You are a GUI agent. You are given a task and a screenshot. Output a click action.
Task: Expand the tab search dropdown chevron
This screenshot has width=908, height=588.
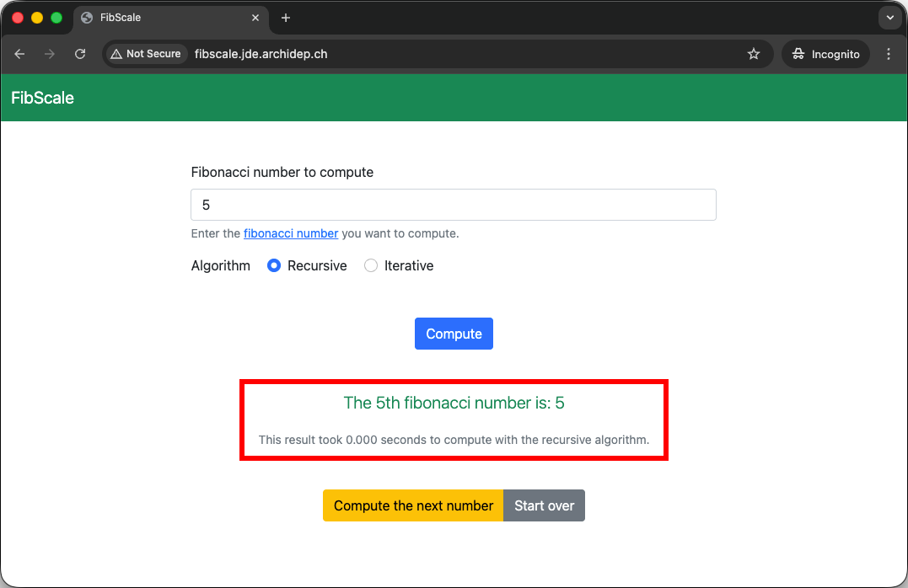889,18
